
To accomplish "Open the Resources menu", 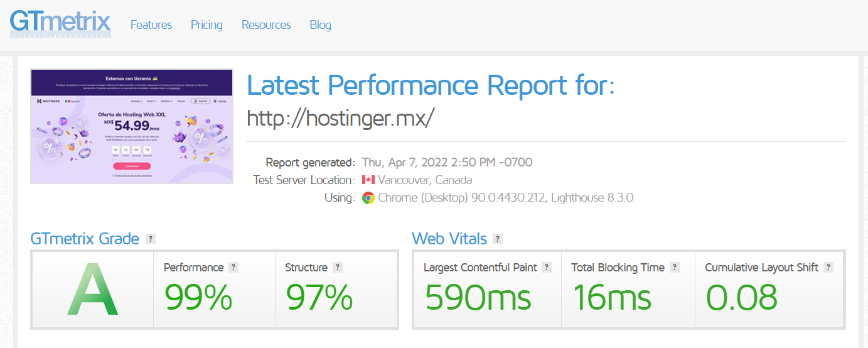I will 266,25.
